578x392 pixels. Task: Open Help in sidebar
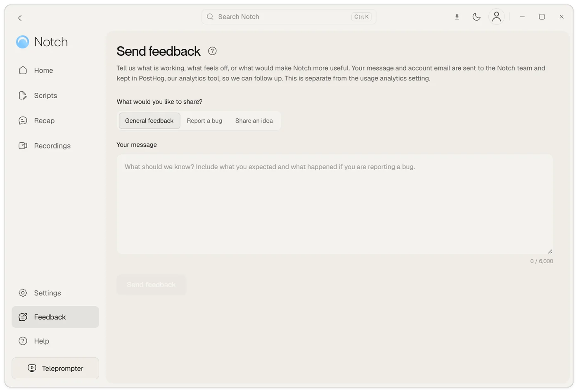coord(55,341)
